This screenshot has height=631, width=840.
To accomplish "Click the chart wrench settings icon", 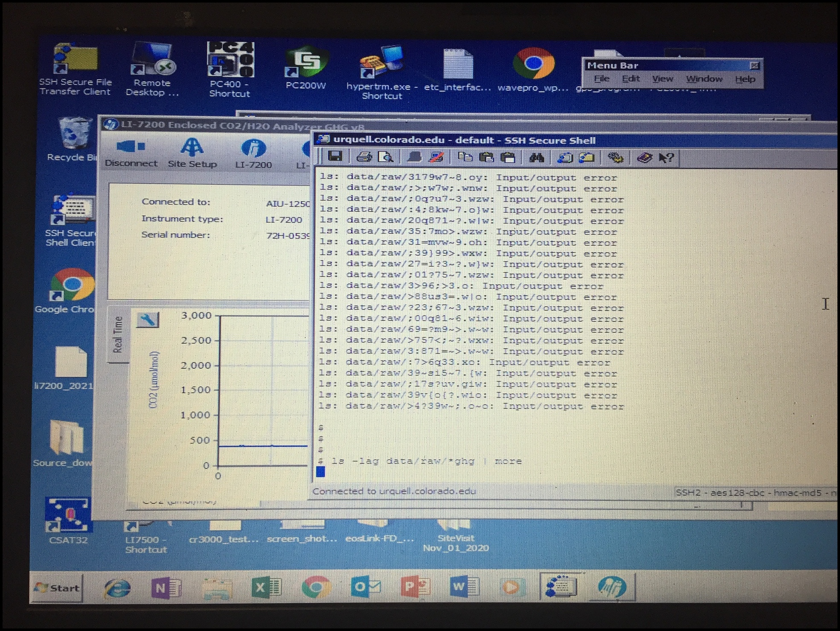I will coord(148,320).
